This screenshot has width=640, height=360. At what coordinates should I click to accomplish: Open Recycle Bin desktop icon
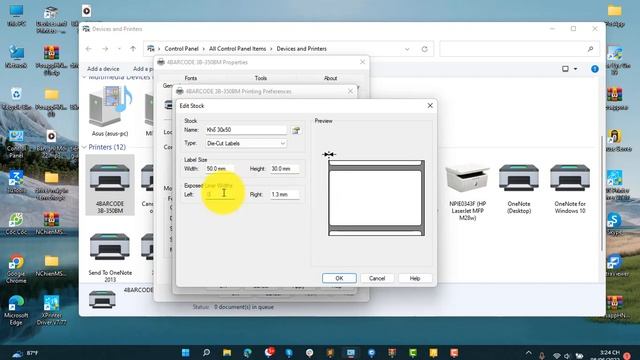pos(16,99)
